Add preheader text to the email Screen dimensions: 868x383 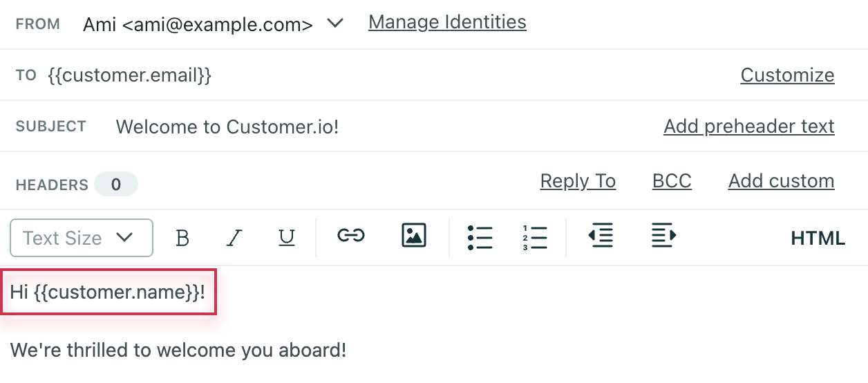748,127
